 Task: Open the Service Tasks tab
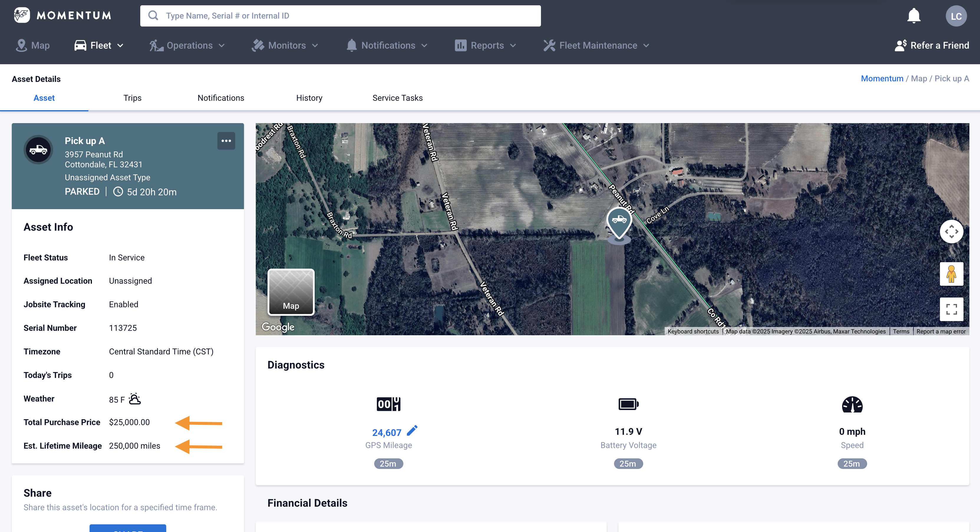pos(397,98)
